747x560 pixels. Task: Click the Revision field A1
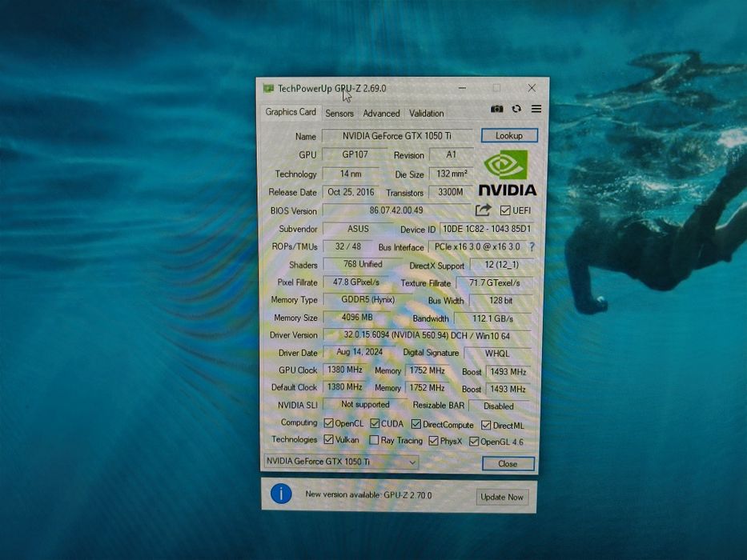(x=451, y=154)
